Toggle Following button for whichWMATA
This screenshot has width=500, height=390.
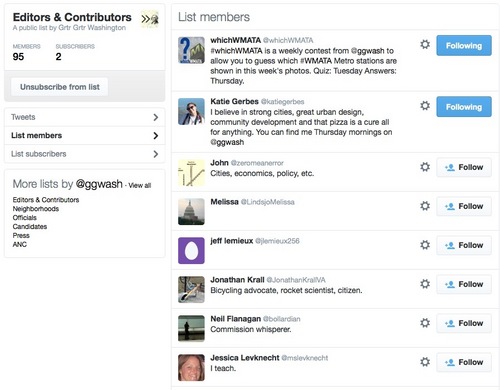click(464, 45)
